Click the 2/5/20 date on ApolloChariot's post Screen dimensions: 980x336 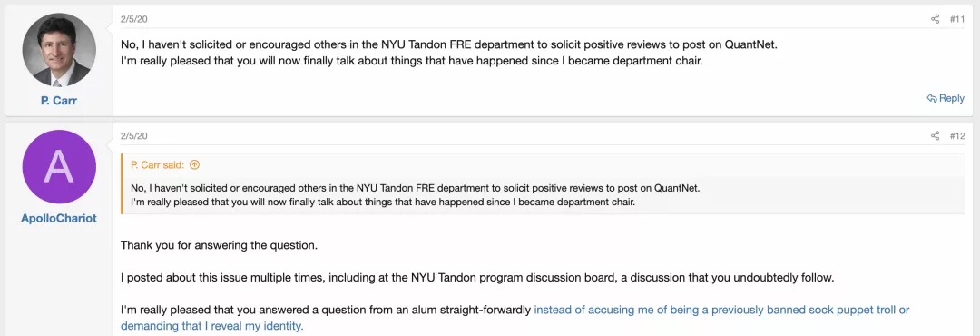133,136
